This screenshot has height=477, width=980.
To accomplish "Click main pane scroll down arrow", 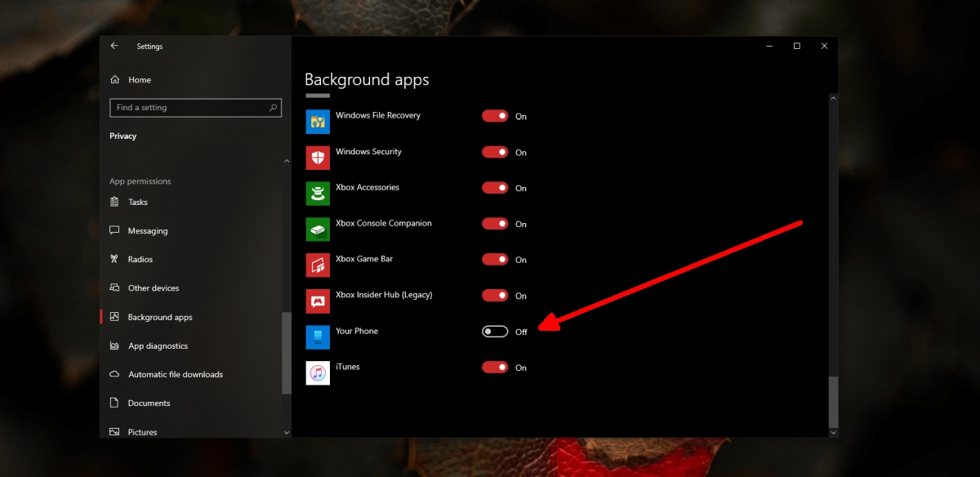I will tap(833, 432).
